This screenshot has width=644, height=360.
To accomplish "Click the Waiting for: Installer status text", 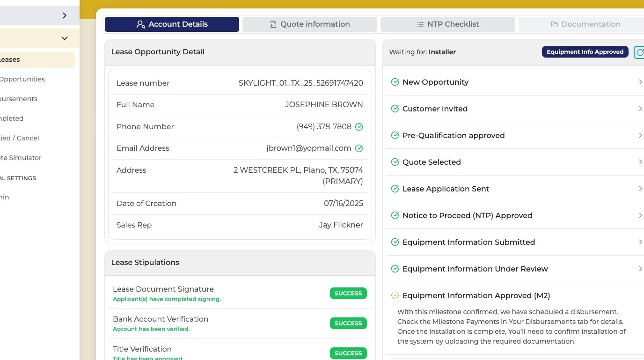I will pyautogui.click(x=423, y=52).
